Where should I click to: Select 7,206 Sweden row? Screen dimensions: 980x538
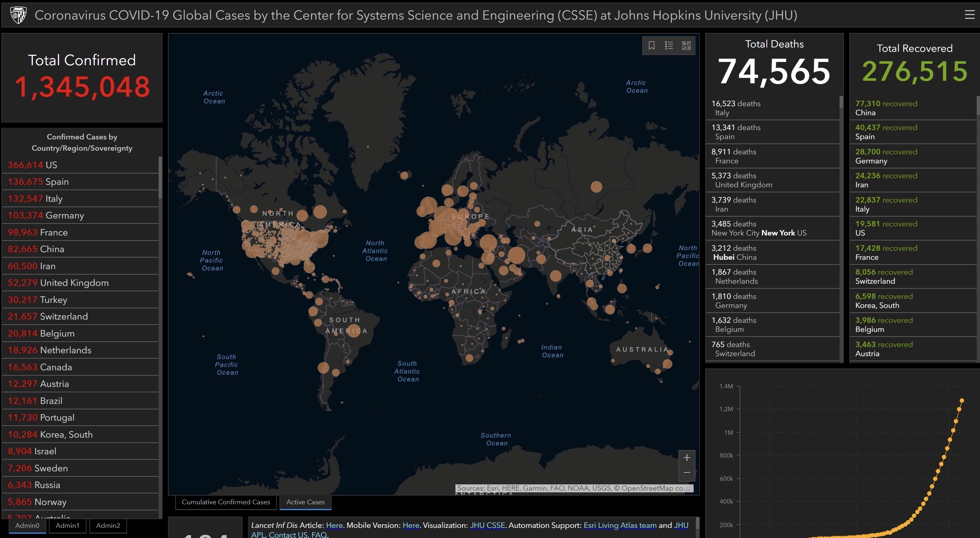[80, 468]
